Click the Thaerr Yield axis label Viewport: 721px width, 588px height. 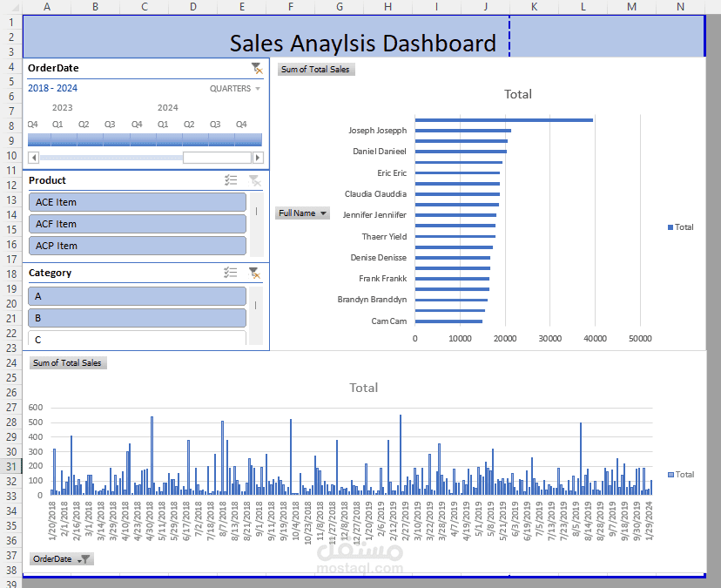click(x=384, y=237)
